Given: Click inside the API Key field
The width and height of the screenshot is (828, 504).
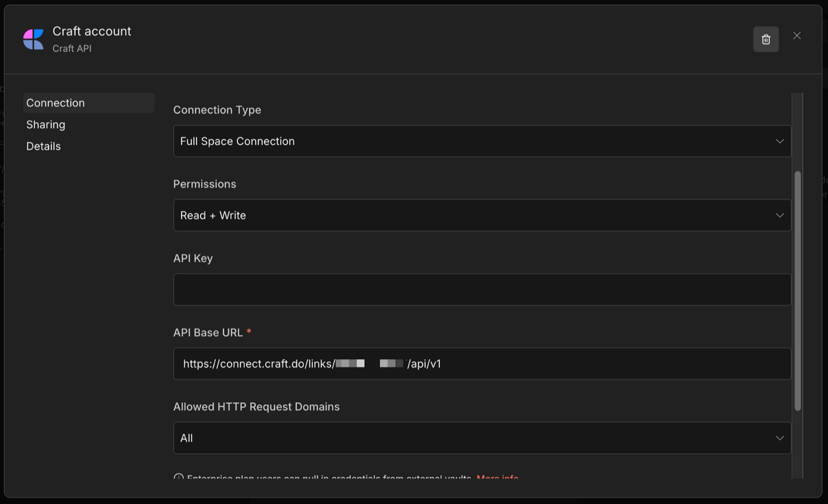Looking at the screenshot, I should tap(481, 289).
